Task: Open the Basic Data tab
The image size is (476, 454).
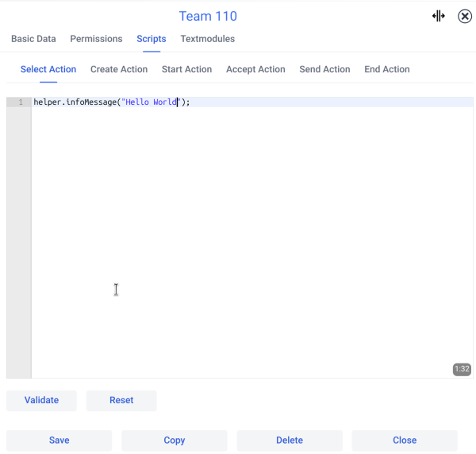Action: click(33, 39)
